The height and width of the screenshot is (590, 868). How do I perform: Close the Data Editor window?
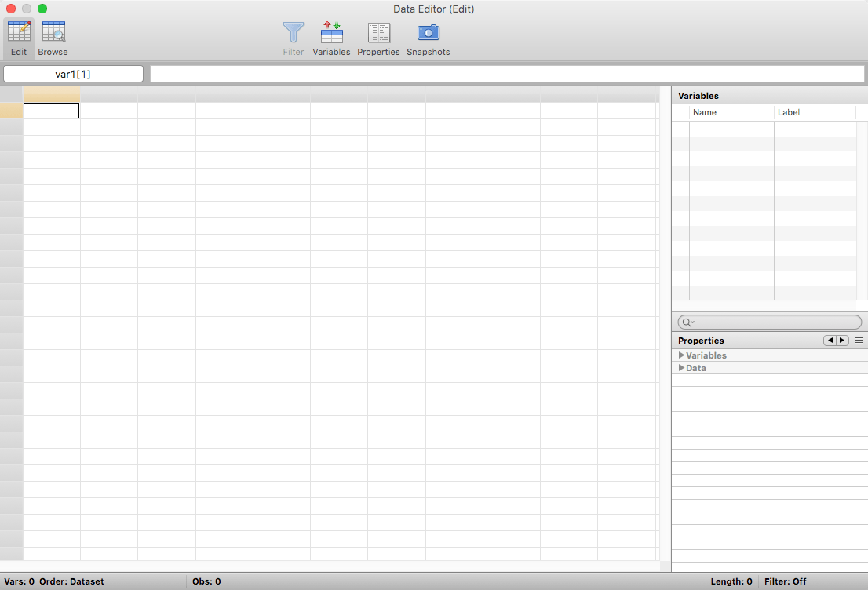click(11, 9)
